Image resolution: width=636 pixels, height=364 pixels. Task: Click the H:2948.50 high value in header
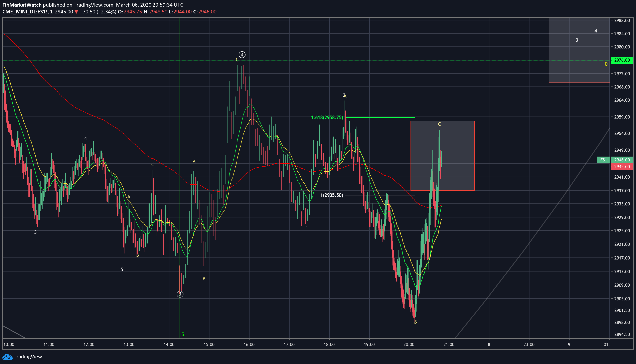(x=155, y=12)
